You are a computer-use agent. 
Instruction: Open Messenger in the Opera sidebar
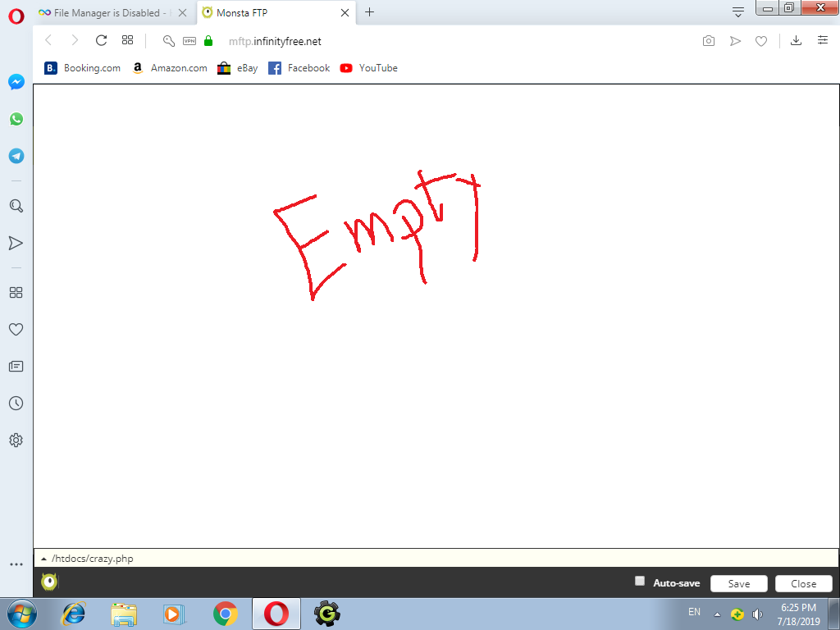click(16, 82)
